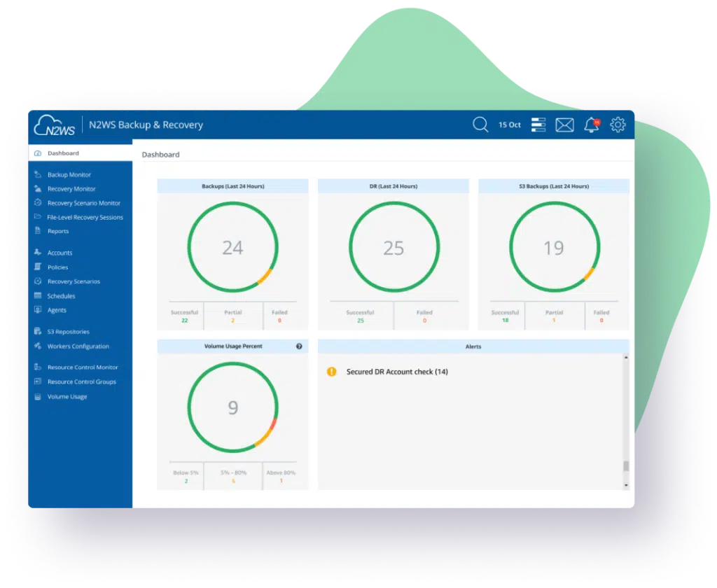Check notifications via the bell icon
This screenshot has width=717, height=588.
[x=592, y=125]
